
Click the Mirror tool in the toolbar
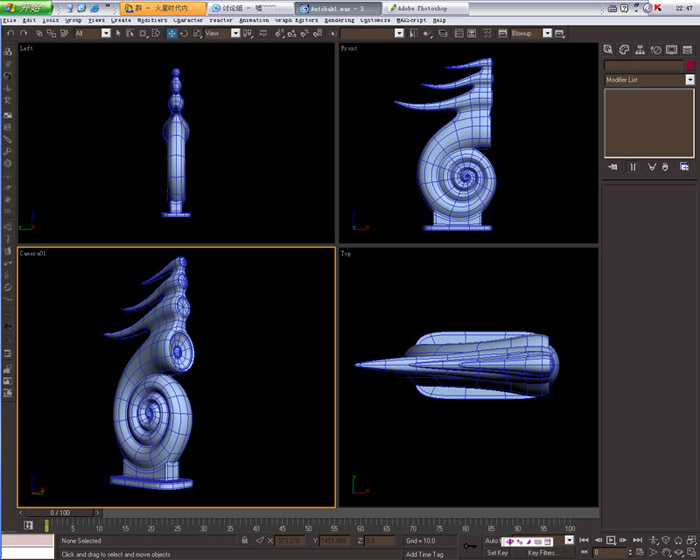(413, 33)
